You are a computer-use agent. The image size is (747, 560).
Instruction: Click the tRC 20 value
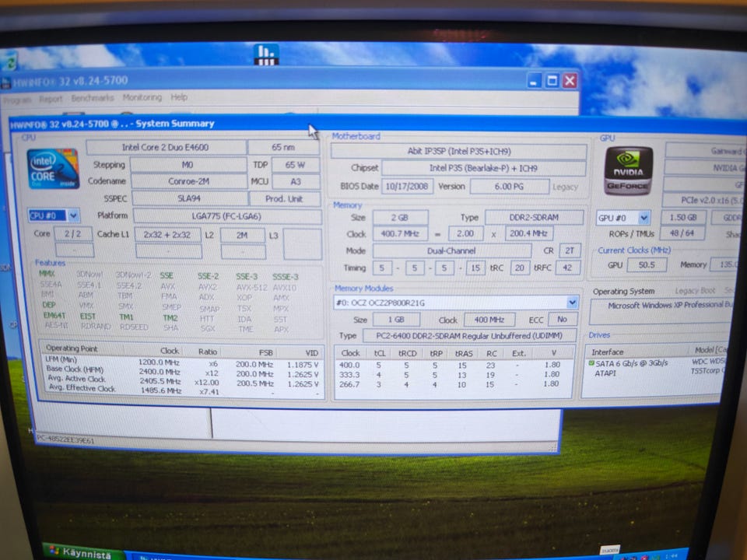[x=520, y=268]
